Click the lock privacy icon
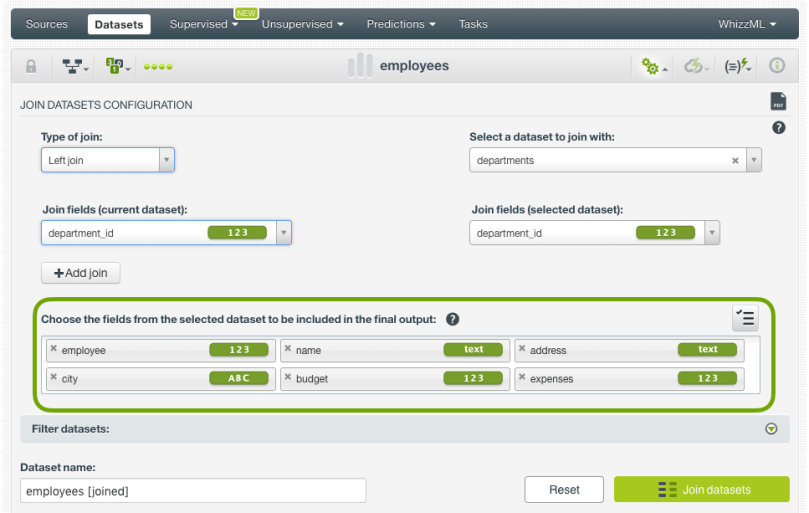The width and height of the screenshot is (809, 513). click(x=31, y=66)
